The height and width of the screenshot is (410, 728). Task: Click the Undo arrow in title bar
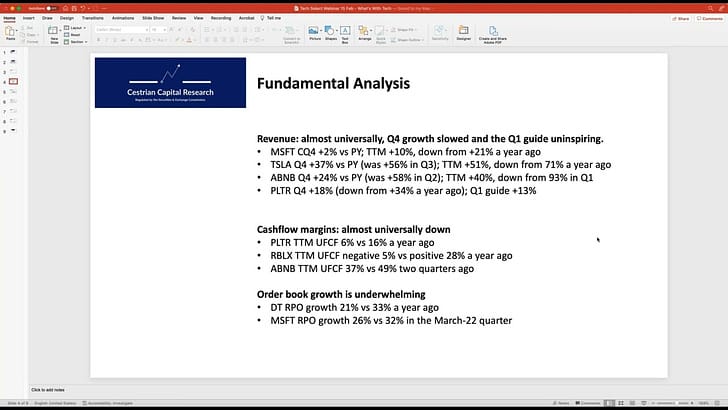click(83, 8)
